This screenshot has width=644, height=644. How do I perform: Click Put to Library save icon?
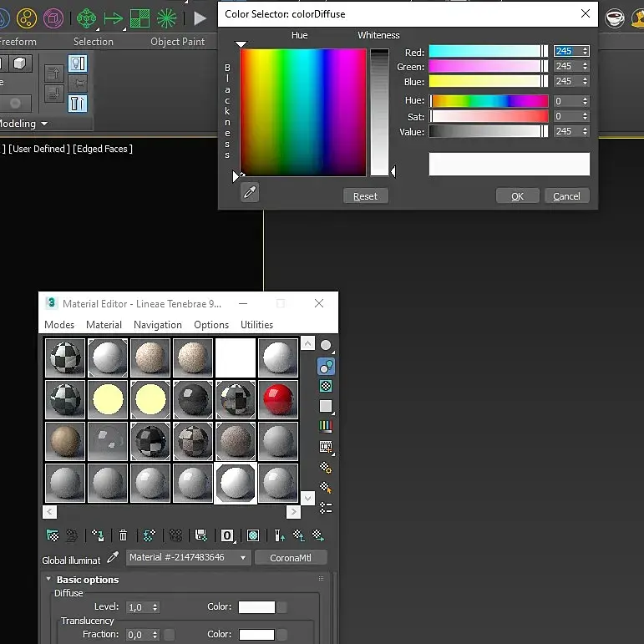(200, 535)
